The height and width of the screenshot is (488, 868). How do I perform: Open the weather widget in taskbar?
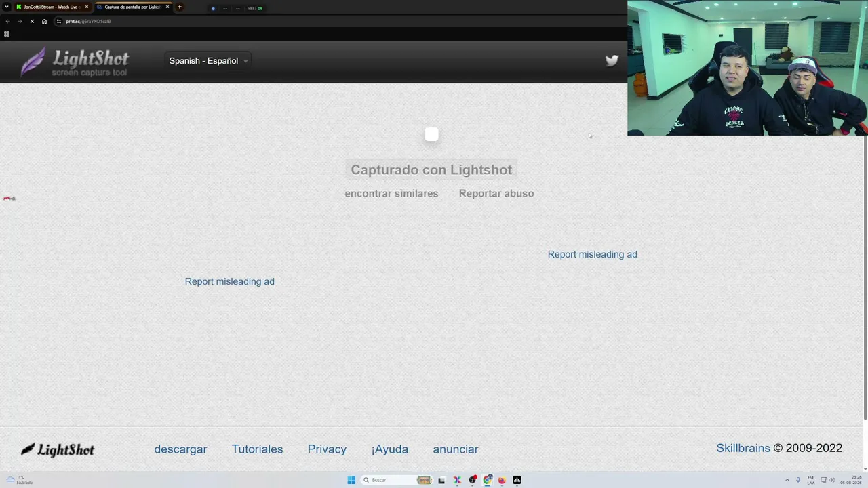pyautogui.click(x=19, y=480)
